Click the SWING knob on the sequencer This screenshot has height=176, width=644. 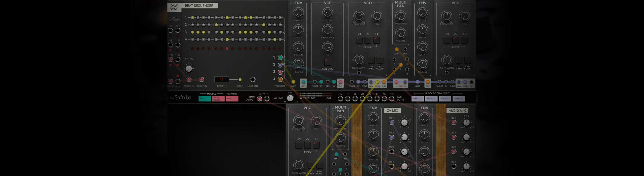click(x=189, y=68)
